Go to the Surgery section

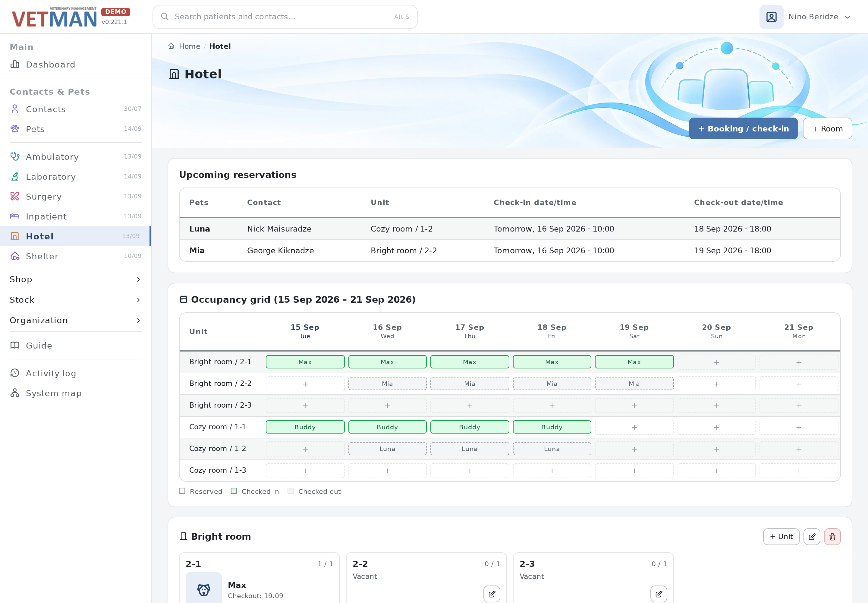coord(76,197)
